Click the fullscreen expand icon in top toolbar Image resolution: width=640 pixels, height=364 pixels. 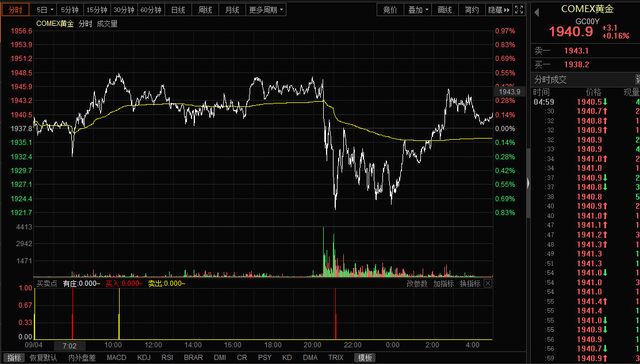pos(519,10)
